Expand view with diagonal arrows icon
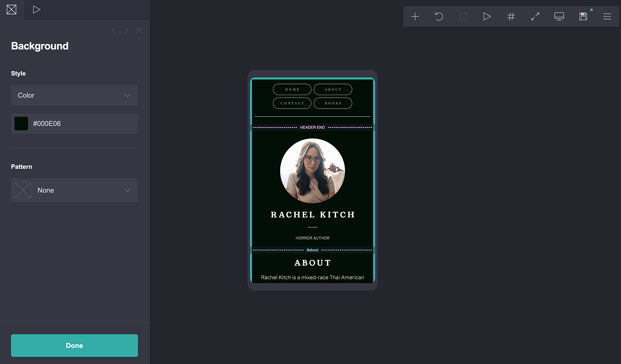Image resolution: width=621 pixels, height=364 pixels. 535,16
